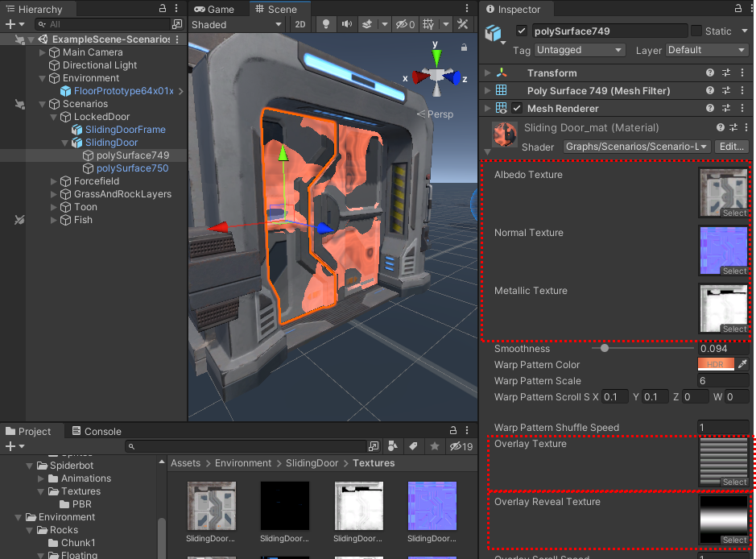Select the PBR folder in Project tree
The height and width of the screenshot is (559, 756).
click(81, 504)
